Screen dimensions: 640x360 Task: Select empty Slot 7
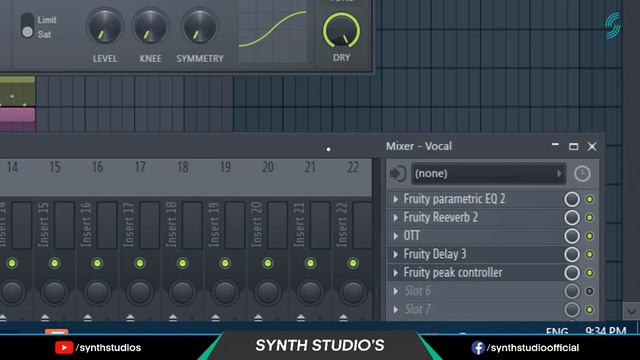pos(417,309)
